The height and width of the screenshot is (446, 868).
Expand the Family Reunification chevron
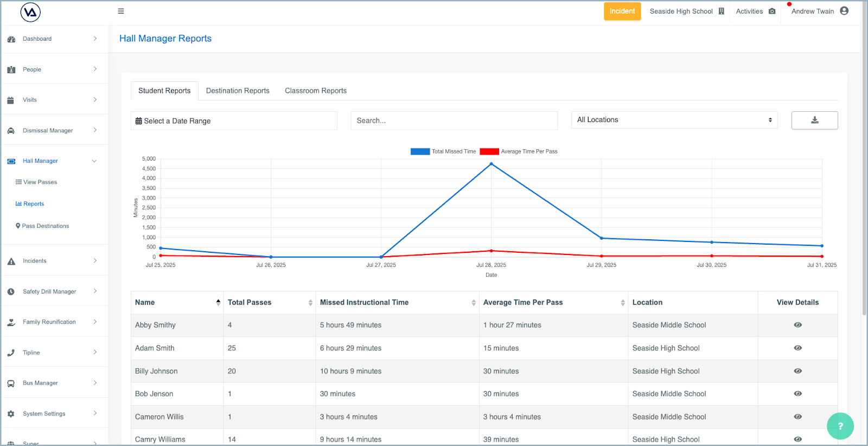point(95,322)
